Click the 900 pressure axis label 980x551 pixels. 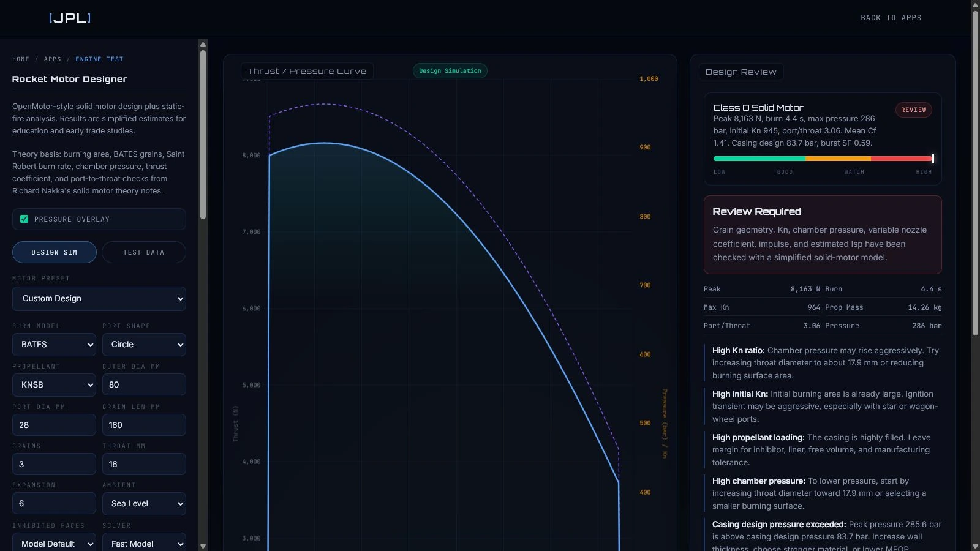pos(645,148)
